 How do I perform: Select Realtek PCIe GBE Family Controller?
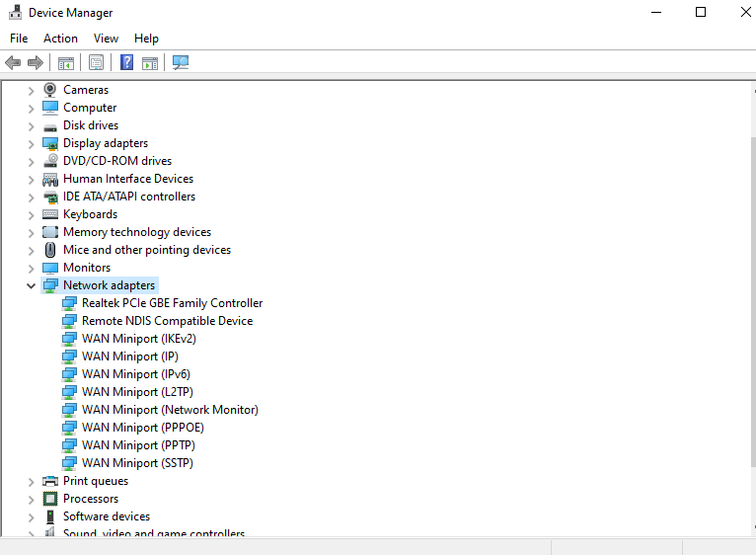172,303
